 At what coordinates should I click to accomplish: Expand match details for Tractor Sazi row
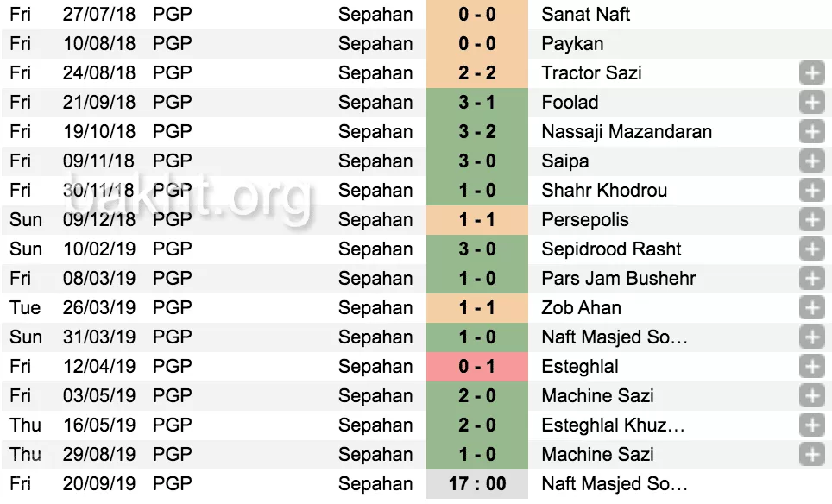pyautogui.click(x=811, y=73)
